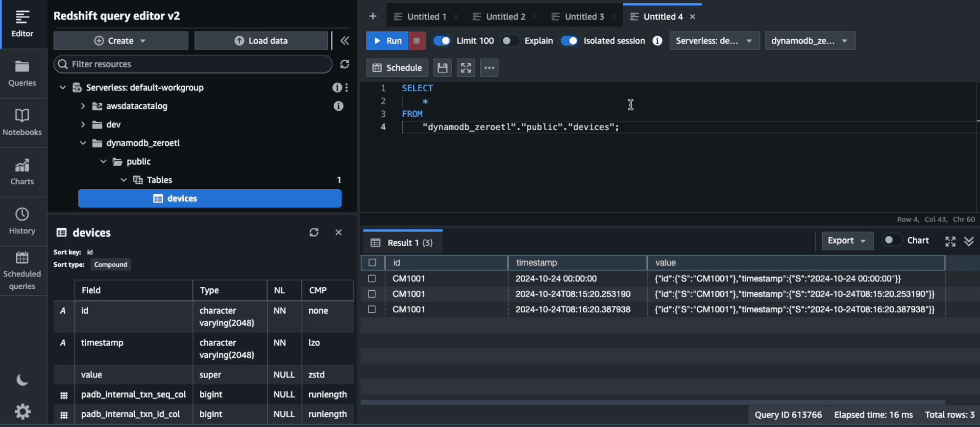Screen dimensions: 980x427
Task: Click the Query ID 613766 status text
Action: click(788, 415)
